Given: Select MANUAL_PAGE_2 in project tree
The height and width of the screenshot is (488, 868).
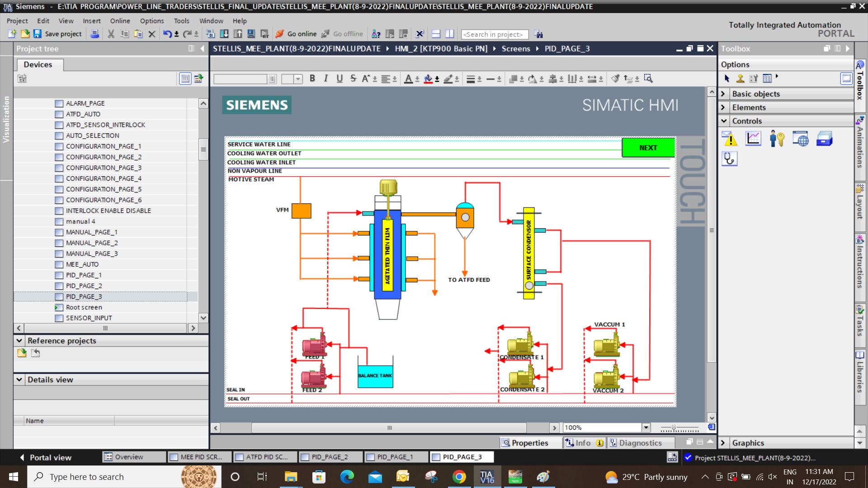Looking at the screenshot, I should (x=92, y=243).
